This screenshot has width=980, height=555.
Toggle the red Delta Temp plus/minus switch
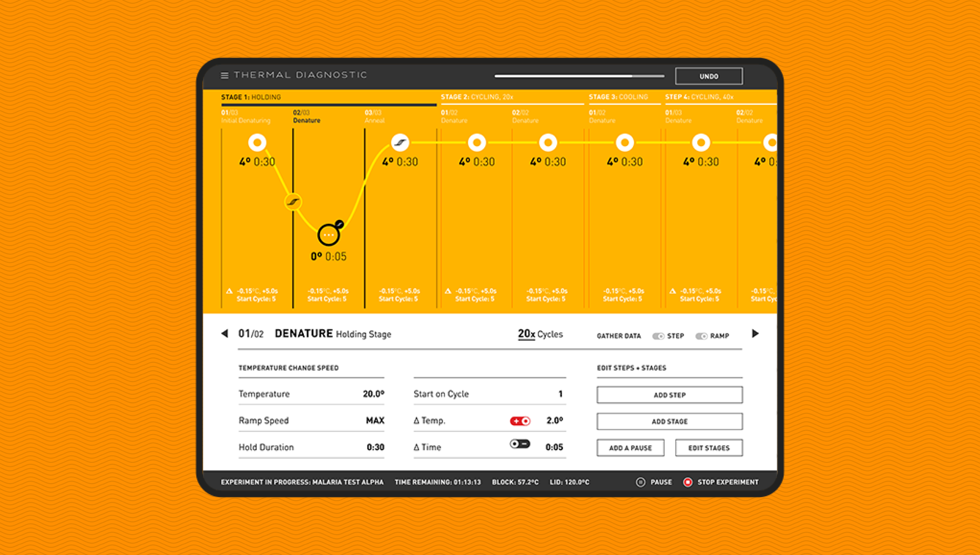point(520,421)
